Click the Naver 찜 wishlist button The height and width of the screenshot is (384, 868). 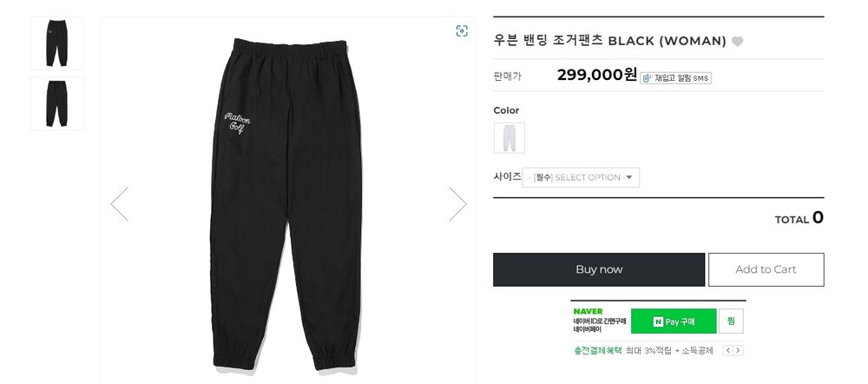click(x=731, y=321)
